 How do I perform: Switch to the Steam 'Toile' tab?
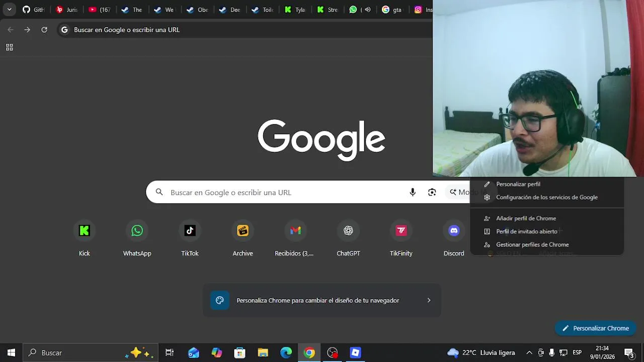click(263, 10)
